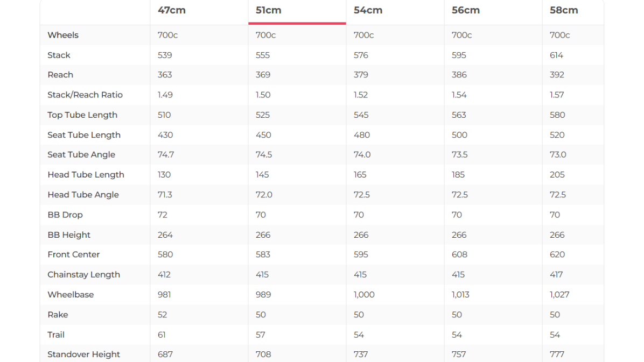Screen dimensions: 644x362
Task: Select the Top Tube Length row label
Action: pos(82,115)
